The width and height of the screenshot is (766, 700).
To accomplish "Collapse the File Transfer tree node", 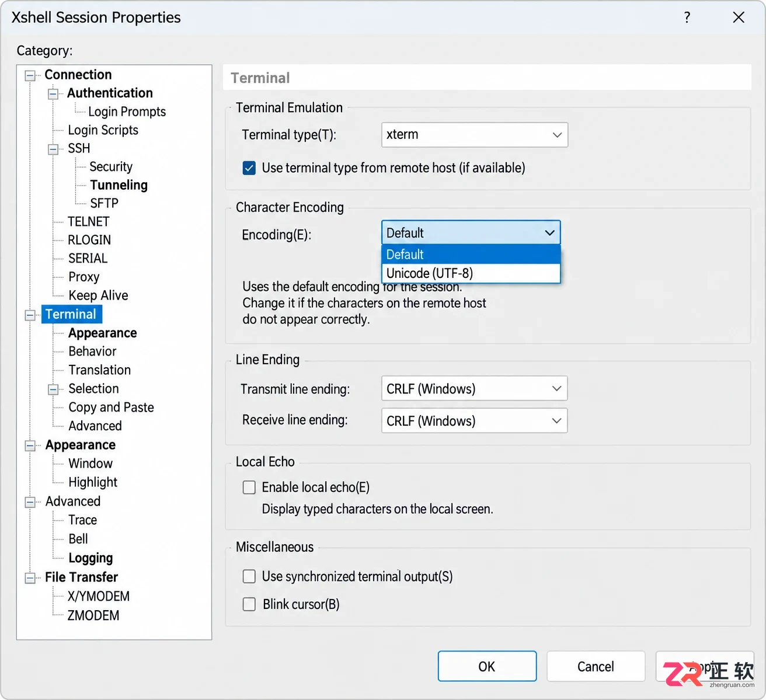I will click(x=30, y=578).
